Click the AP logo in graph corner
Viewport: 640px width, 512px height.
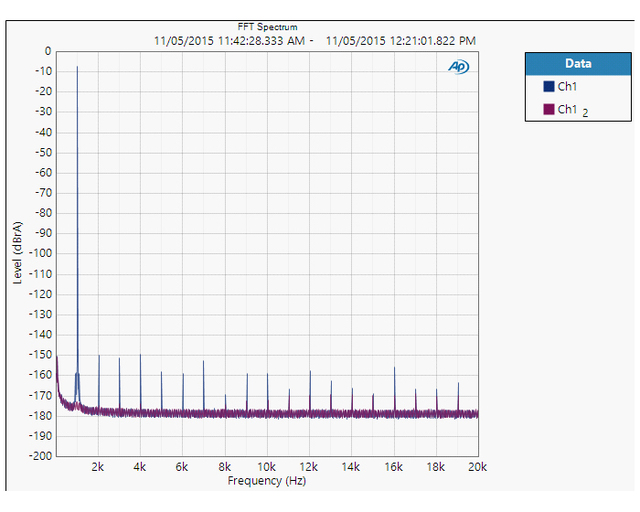tap(459, 67)
